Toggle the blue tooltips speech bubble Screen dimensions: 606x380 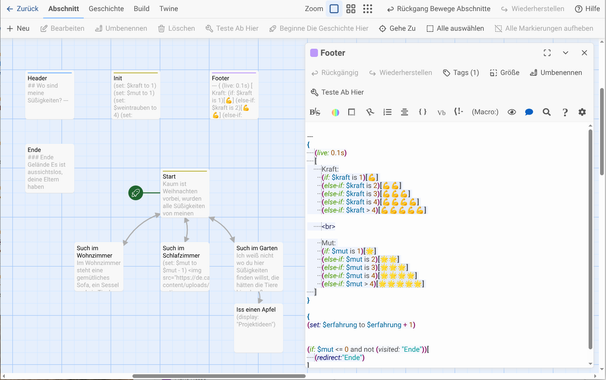pos(529,112)
